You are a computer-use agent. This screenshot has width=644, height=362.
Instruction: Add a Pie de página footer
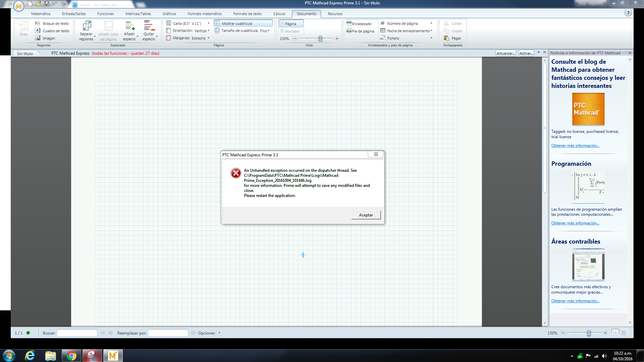coord(361,31)
